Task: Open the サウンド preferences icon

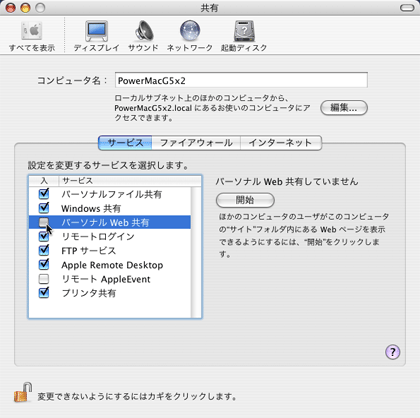Action: [x=143, y=36]
